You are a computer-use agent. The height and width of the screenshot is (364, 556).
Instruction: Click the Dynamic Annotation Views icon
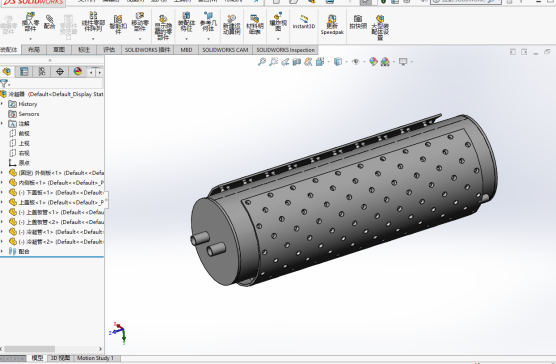pyautogui.click(x=308, y=62)
